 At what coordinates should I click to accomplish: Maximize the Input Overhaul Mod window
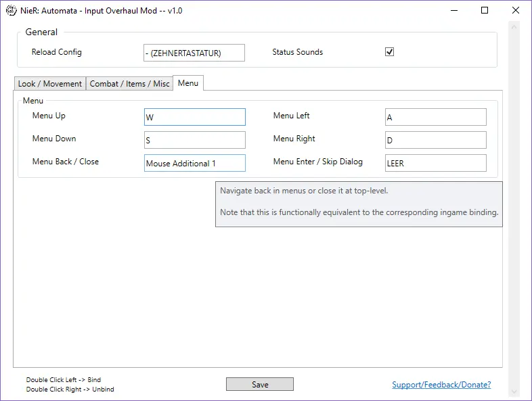[x=485, y=11]
